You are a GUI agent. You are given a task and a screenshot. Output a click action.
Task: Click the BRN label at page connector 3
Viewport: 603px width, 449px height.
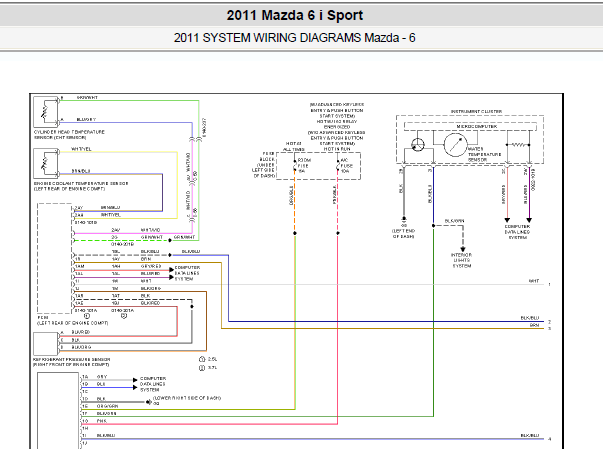pyautogui.click(x=535, y=325)
